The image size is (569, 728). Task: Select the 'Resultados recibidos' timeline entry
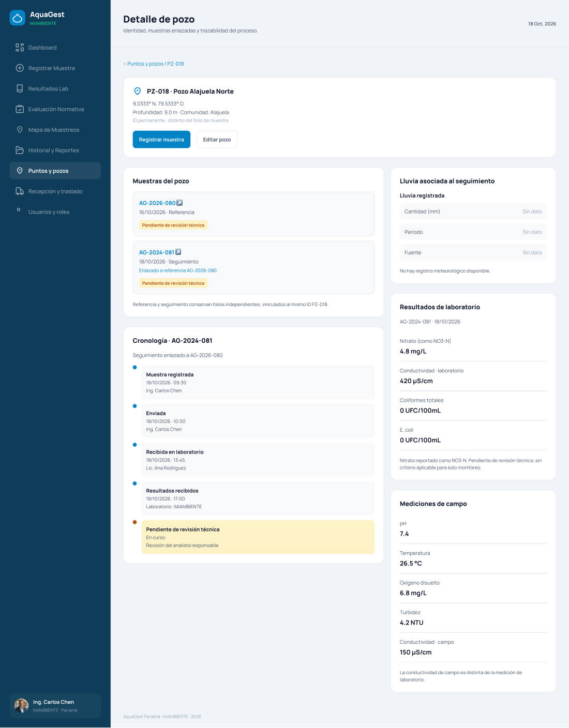click(x=258, y=498)
